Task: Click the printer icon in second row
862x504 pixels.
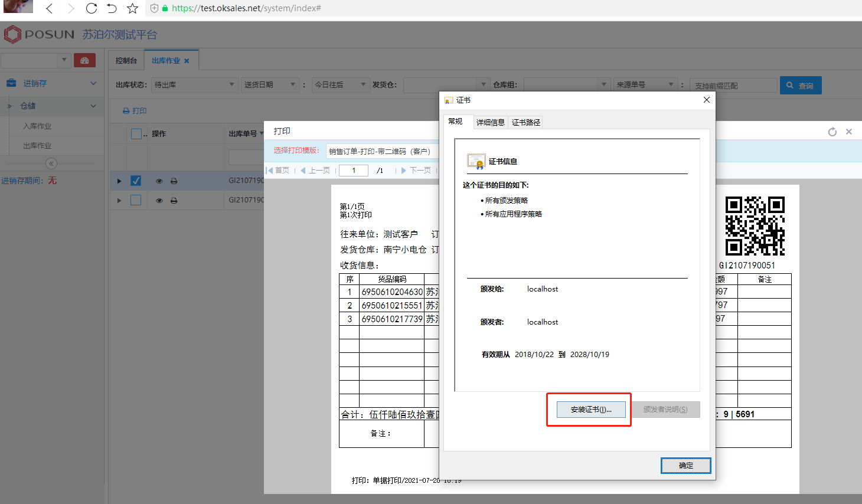Action: 174,201
